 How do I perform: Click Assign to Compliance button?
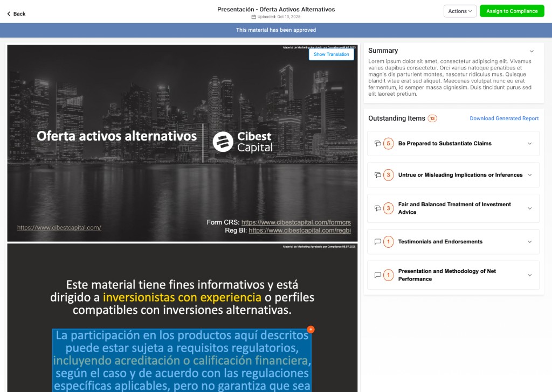click(x=512, y=11)
